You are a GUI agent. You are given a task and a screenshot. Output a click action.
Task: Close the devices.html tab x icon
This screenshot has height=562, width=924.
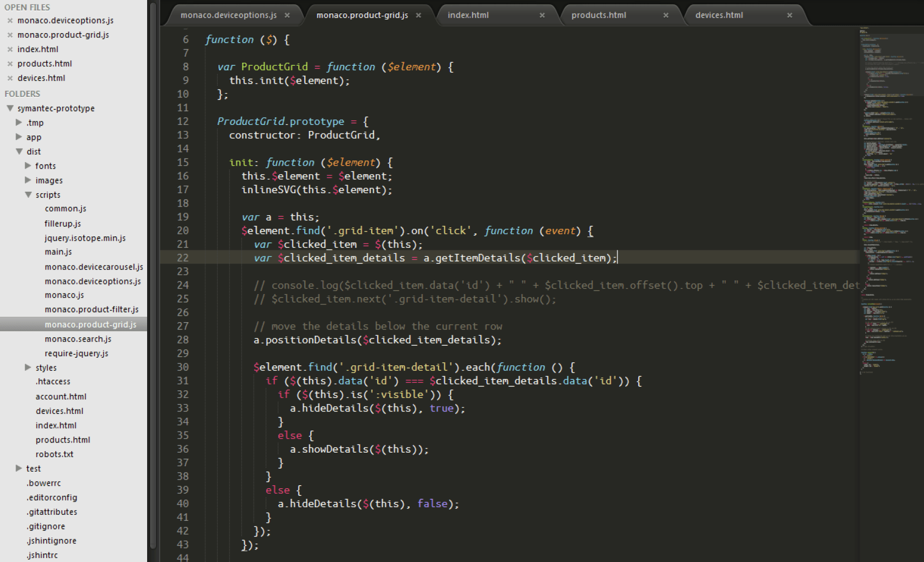pos(790,15)
